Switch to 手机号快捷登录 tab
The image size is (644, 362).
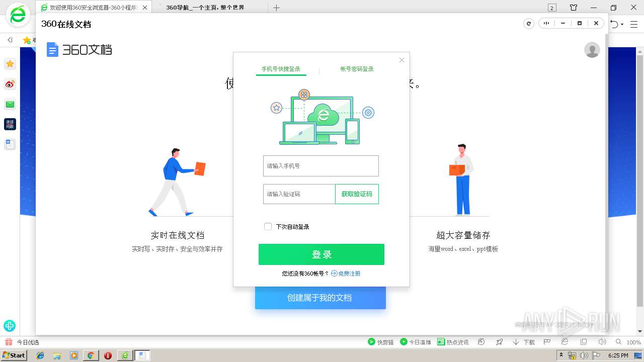(281, 69)
